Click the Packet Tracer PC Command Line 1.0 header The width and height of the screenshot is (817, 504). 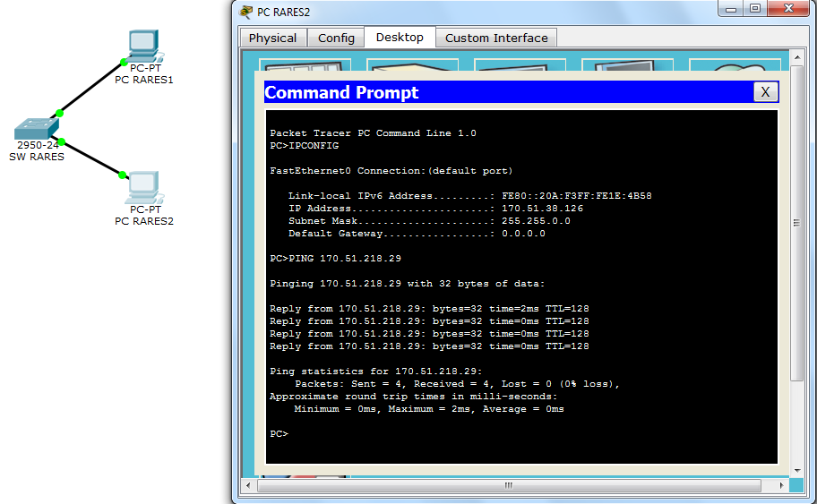[x=373, y=133]
